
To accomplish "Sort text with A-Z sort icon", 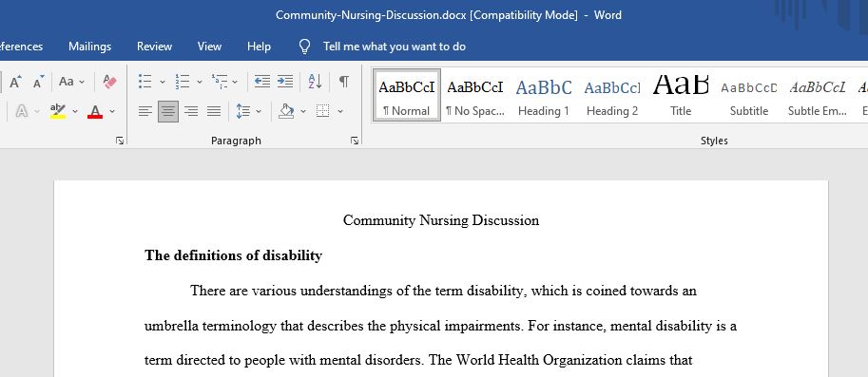I will click(315, 82).
